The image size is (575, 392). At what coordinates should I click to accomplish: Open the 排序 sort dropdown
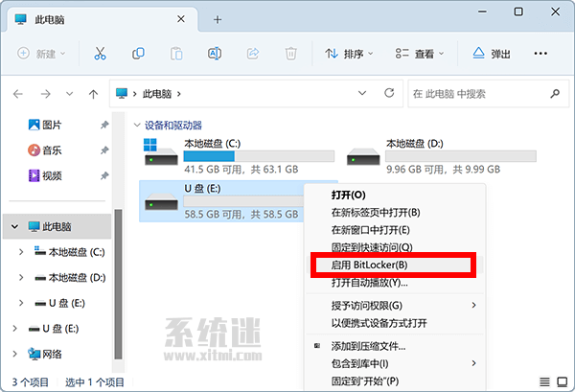pos(349,54)
